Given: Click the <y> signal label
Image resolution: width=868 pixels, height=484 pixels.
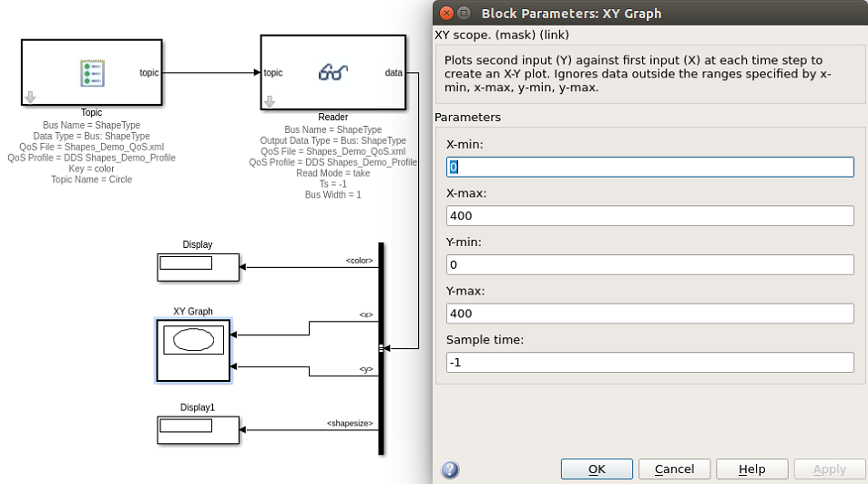Looking at the screenshot, I should tap(366, 369).
